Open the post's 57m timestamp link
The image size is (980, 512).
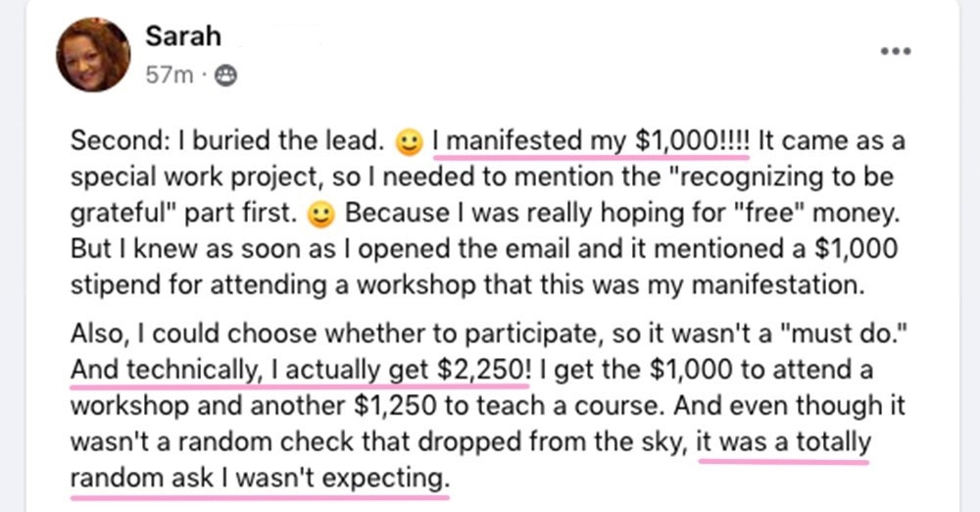(170, 76)
